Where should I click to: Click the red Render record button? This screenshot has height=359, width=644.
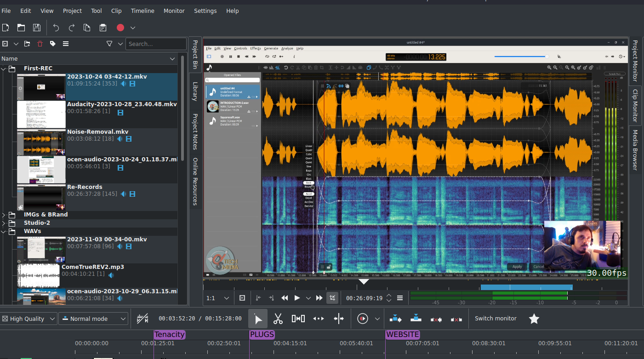pos(120,28)
